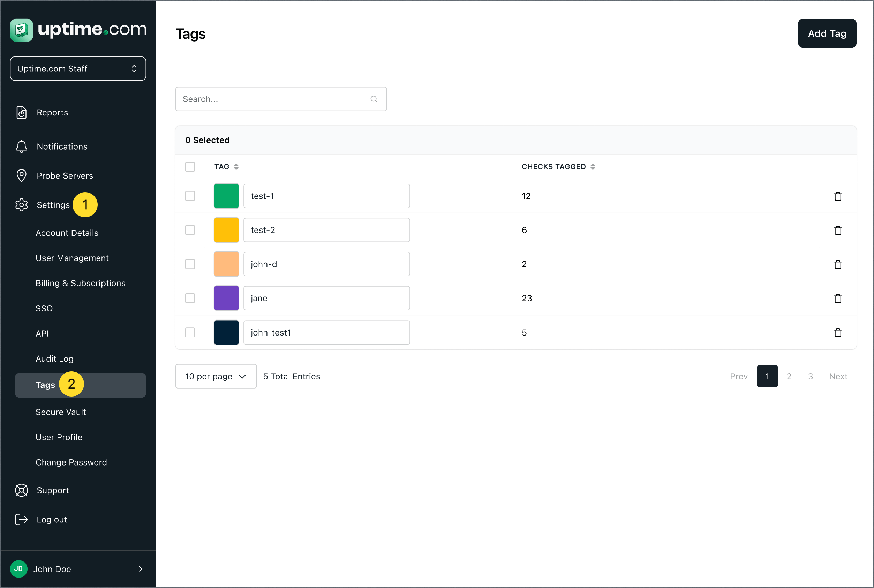874x588 pixels.
Task: Click the Support lifebuoy icon
Action: (21, 490)
